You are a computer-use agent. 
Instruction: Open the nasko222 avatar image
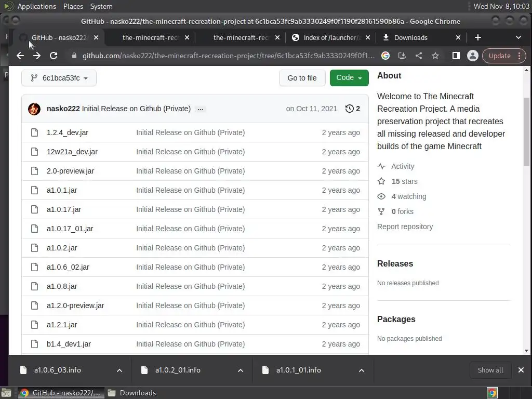34,109
